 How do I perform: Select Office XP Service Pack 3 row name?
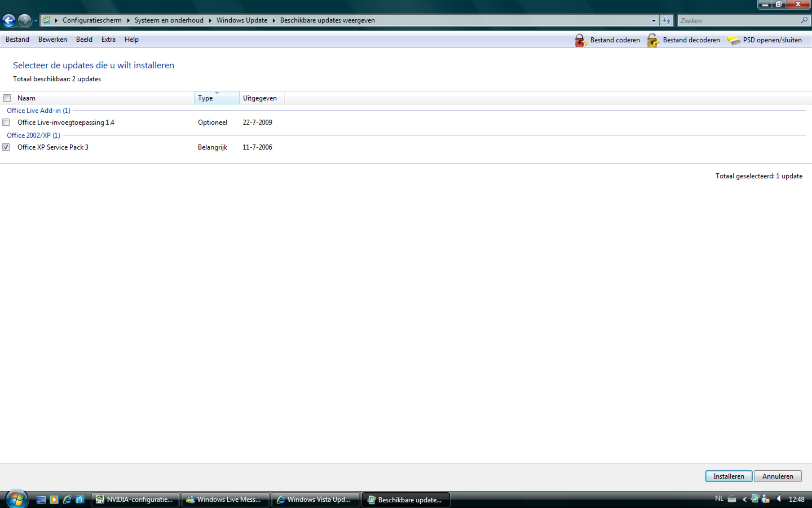pyautogui.click(x=53, y=147)
